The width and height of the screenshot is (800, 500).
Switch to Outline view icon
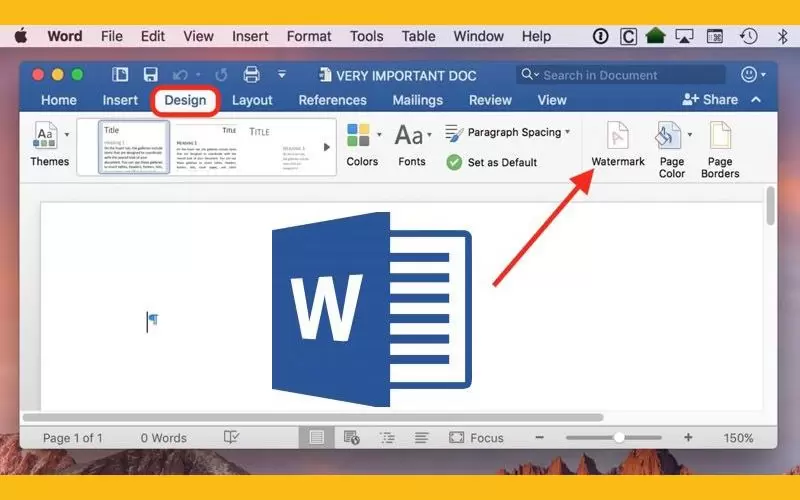point(387,438)
